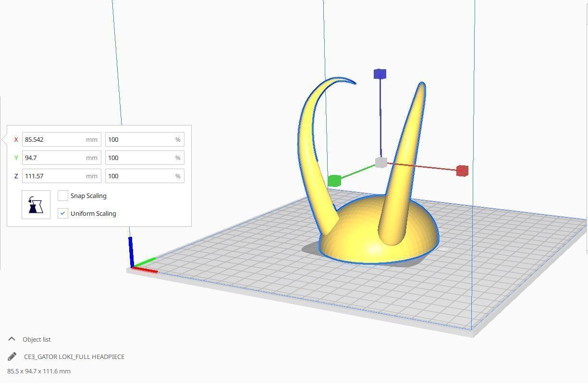Screen dimensions: 588x383
Task: Disable the Uniform Scaling checkbox
Action: pos(62,213)
